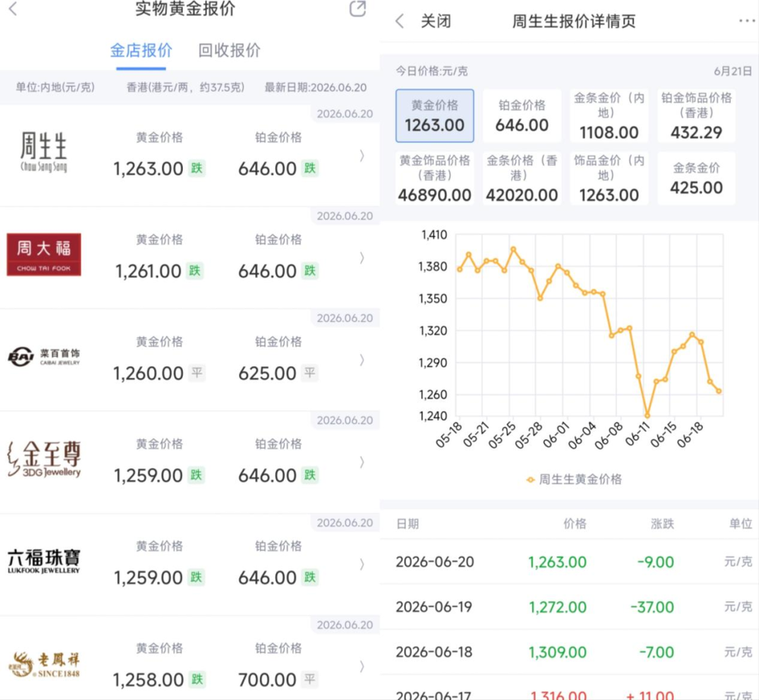Viewport: 759px width, 700px height.
Task: Tap the 05-25 peak chart point
Action: tap(513, 249)
